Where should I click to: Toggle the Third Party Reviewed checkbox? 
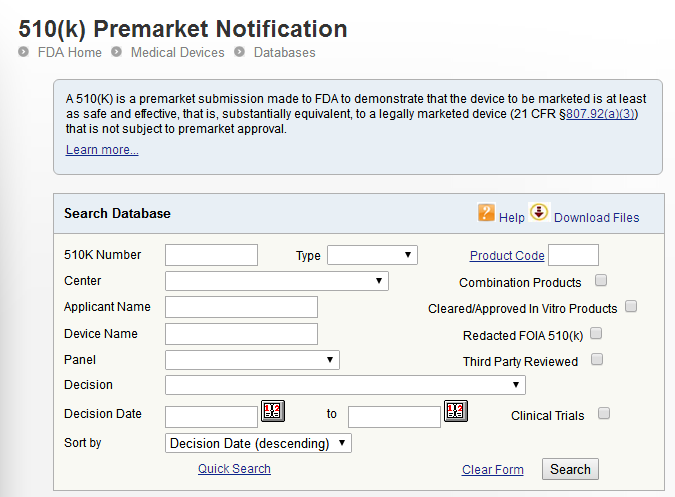(x=597, y=359)
